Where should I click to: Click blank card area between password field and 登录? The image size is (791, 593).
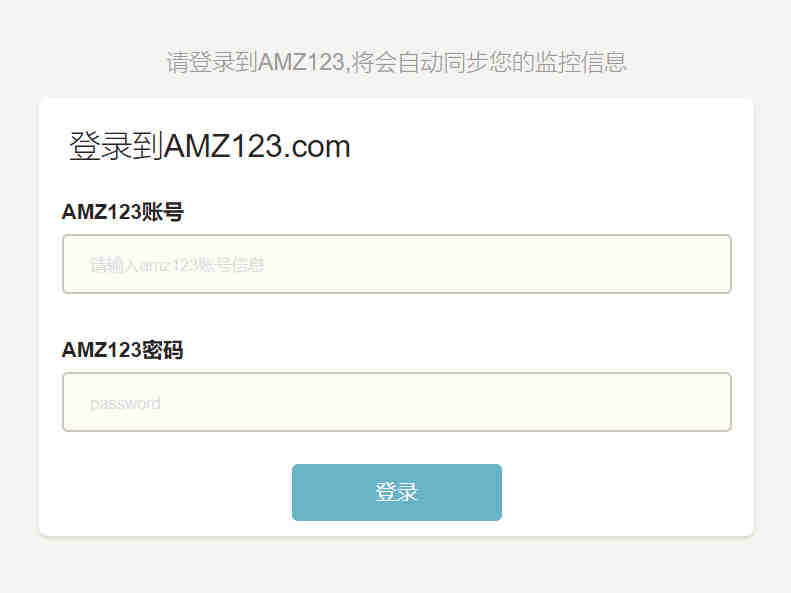tap(397, 448)
